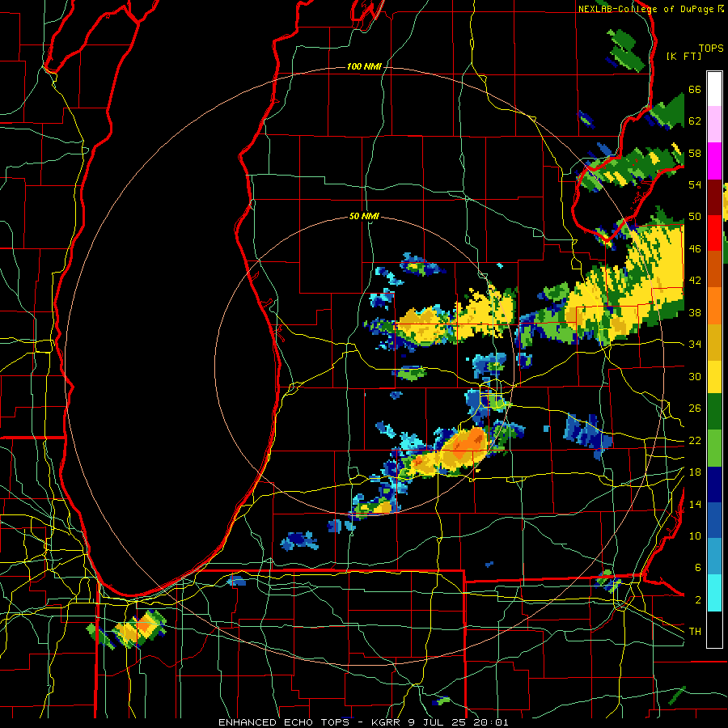Select legend value 14
Screen dimensions: 728x728
pyautogui.click(x=695, y=504)
